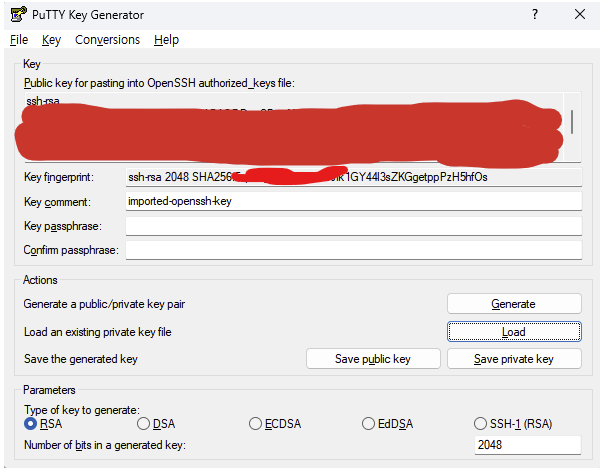Click the Key fingerprint field
The width and height of the screenshot is (600, 468).
[354, 177]
